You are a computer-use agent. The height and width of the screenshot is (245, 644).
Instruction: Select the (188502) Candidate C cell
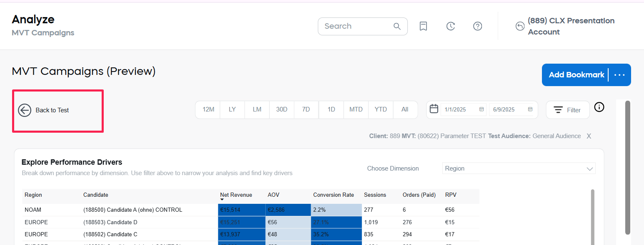point(110,234)
